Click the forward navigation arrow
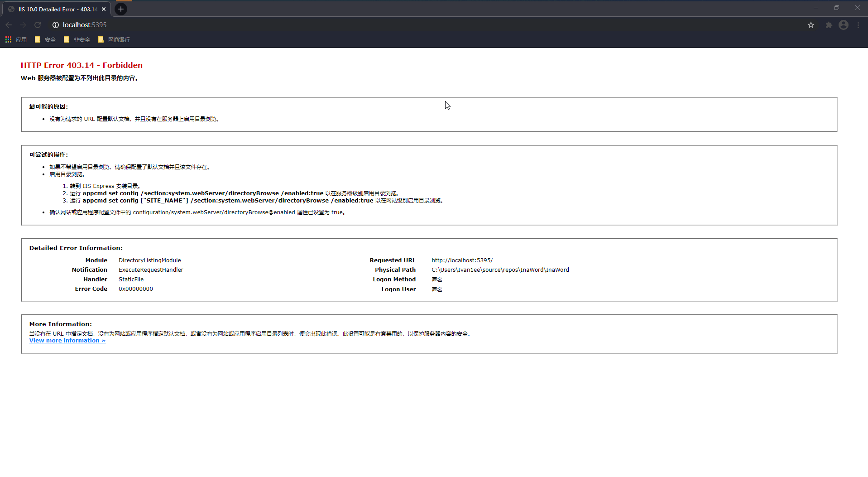Screen dimensions: 868x477 (x=23, y=25)
